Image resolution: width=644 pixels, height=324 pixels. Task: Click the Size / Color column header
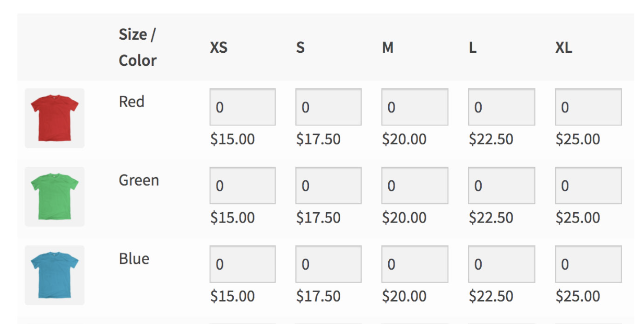coord(138,48)
